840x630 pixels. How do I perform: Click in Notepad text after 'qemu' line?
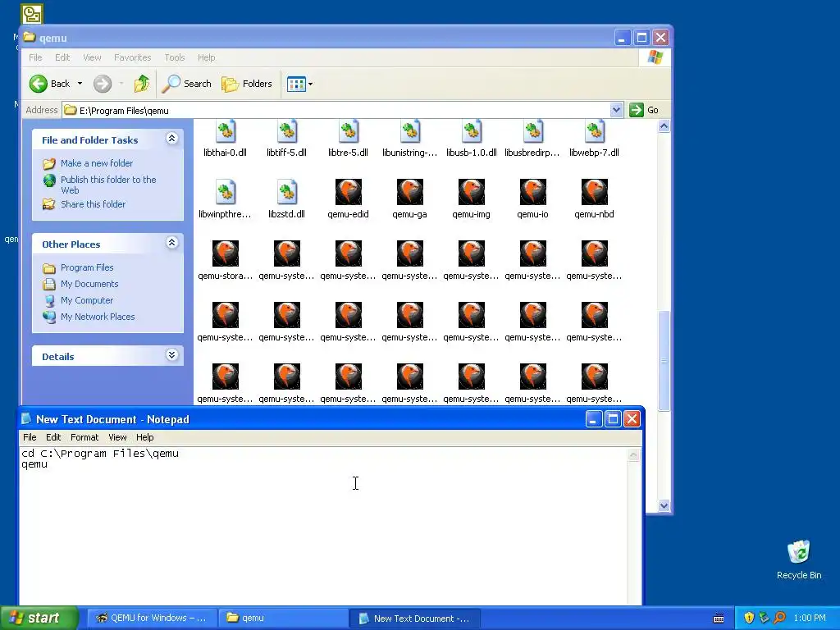[48, 464]
